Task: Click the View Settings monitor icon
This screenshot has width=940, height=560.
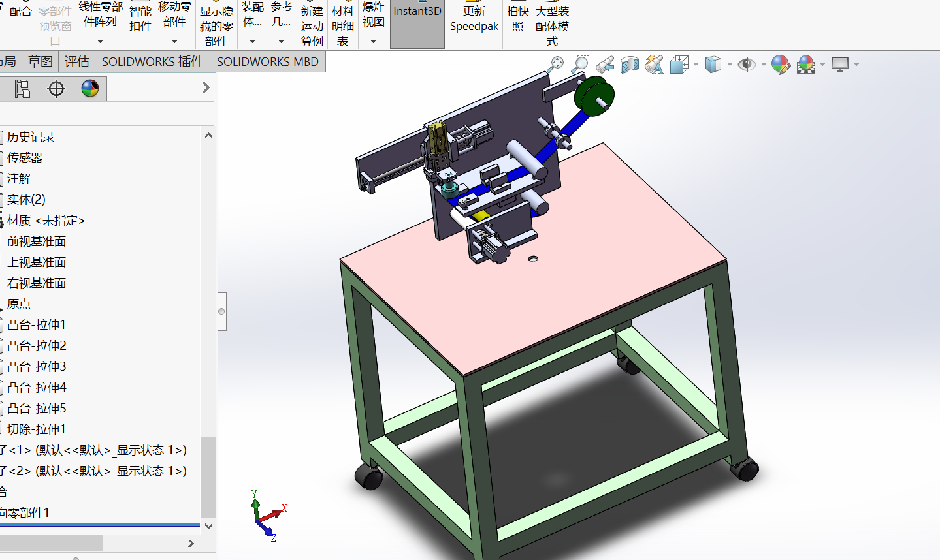Action: pos(840,64)
